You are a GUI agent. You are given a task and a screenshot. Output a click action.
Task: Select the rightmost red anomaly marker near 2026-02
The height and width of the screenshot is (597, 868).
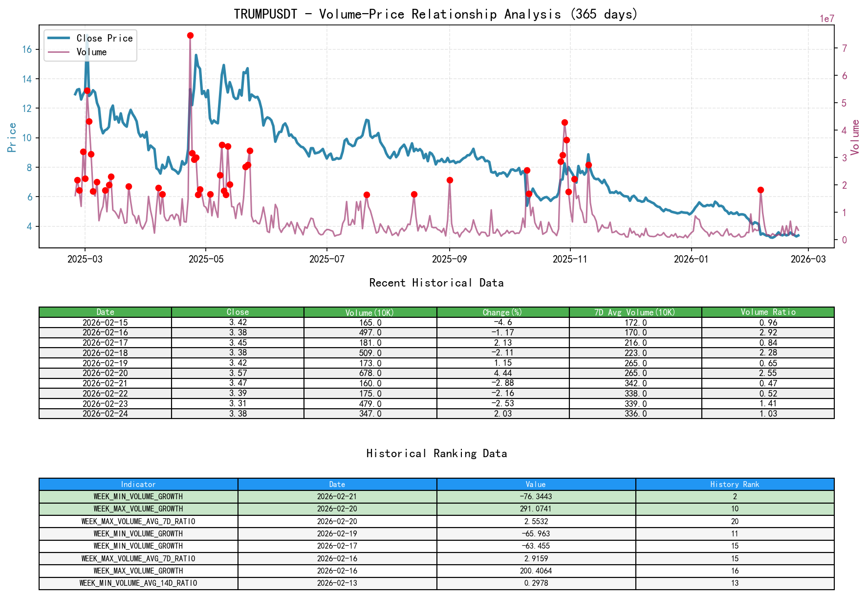click(x=760, y=189)
